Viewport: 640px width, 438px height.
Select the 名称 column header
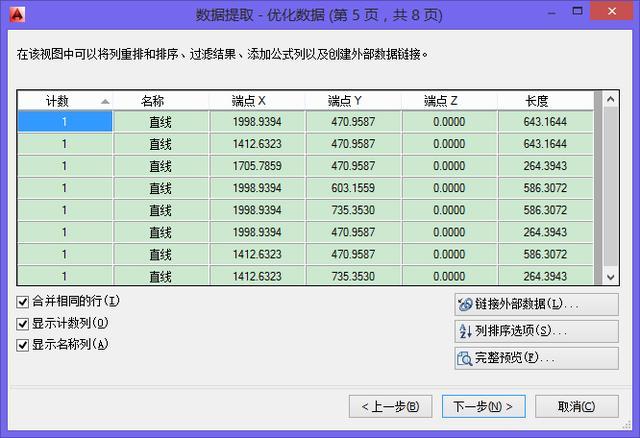coord(161,101)
